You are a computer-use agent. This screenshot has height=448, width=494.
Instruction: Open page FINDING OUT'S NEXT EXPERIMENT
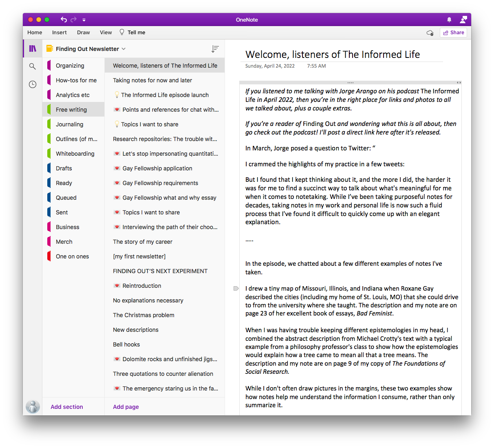pos(165,271)
